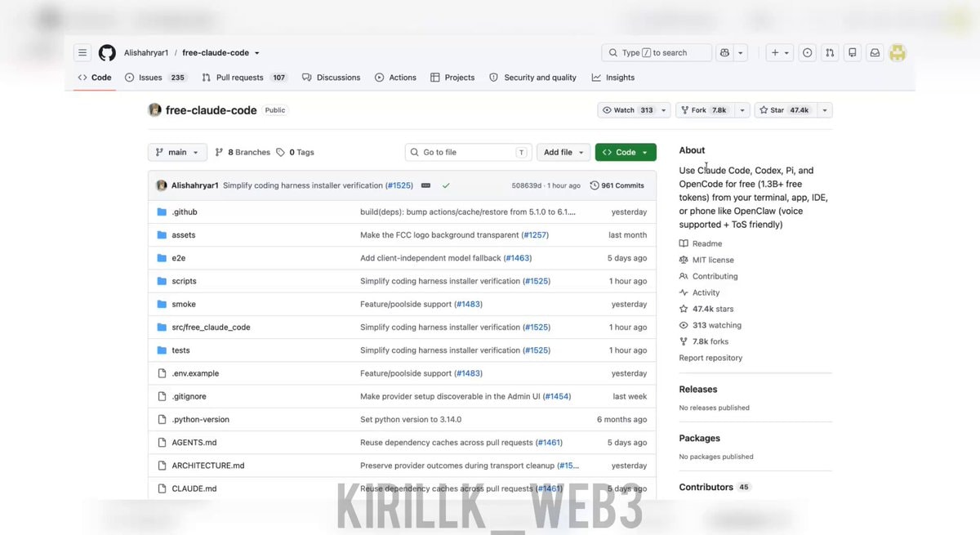Click the create new plus icon
Screen dimensions: 980x535
coord(775,53)
